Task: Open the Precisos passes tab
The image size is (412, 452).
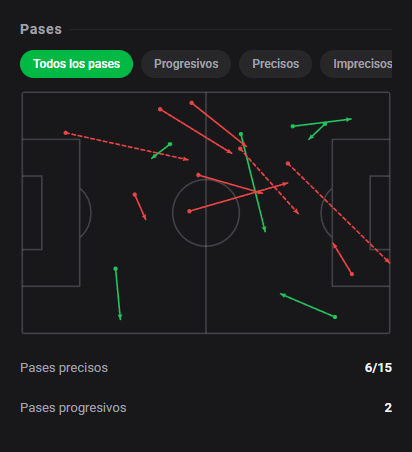Action: pos(275,64)
